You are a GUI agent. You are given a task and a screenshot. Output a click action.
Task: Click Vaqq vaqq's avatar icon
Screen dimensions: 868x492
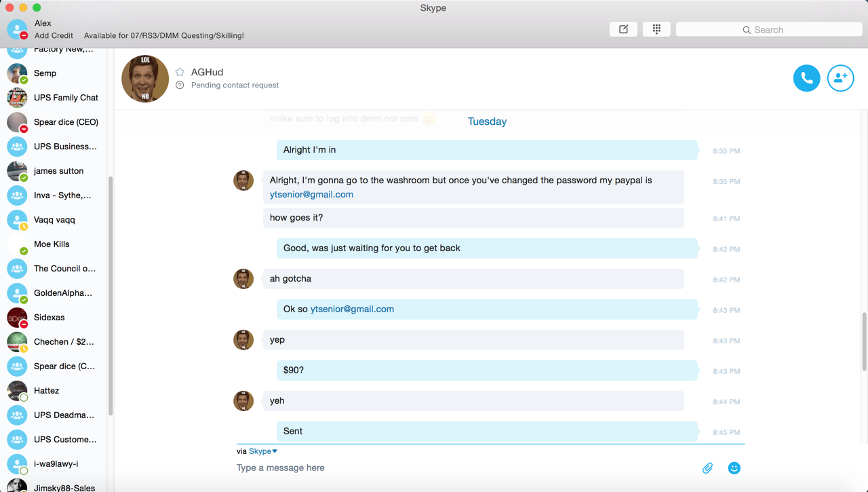point(17,220)
